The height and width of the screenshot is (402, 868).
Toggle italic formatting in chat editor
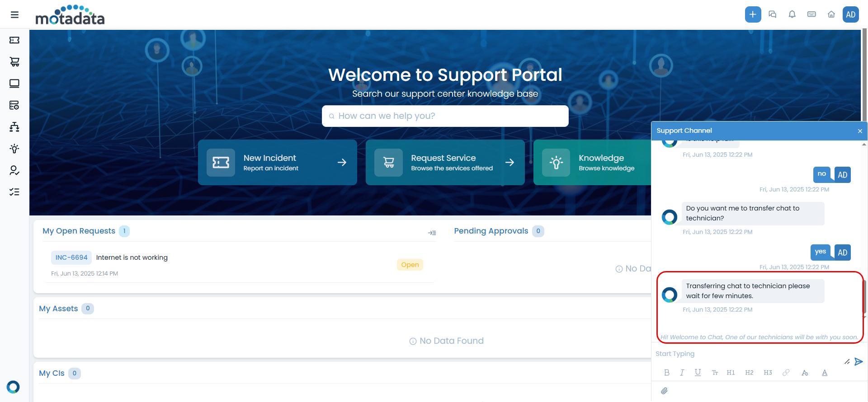coord(682,373)
